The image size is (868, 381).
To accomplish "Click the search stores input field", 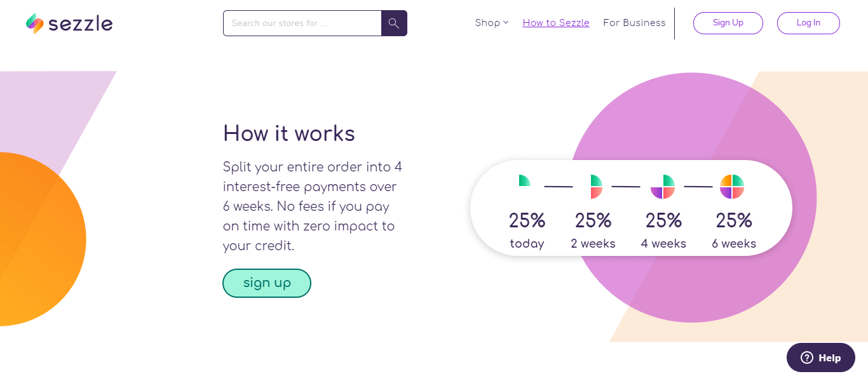I will point(302,23).
